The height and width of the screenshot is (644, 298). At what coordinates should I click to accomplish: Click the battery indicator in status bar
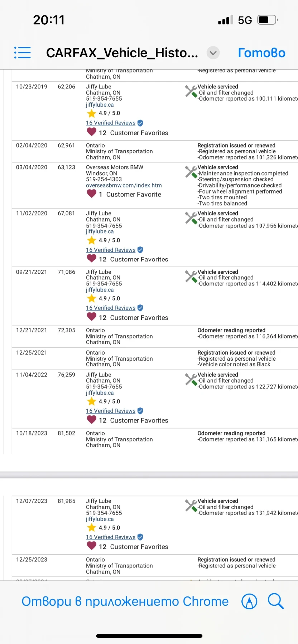pyautogui.click(x=268, y=20)
